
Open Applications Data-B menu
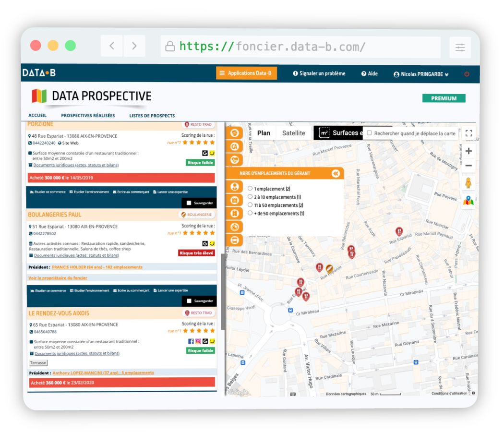pos(246,73)
